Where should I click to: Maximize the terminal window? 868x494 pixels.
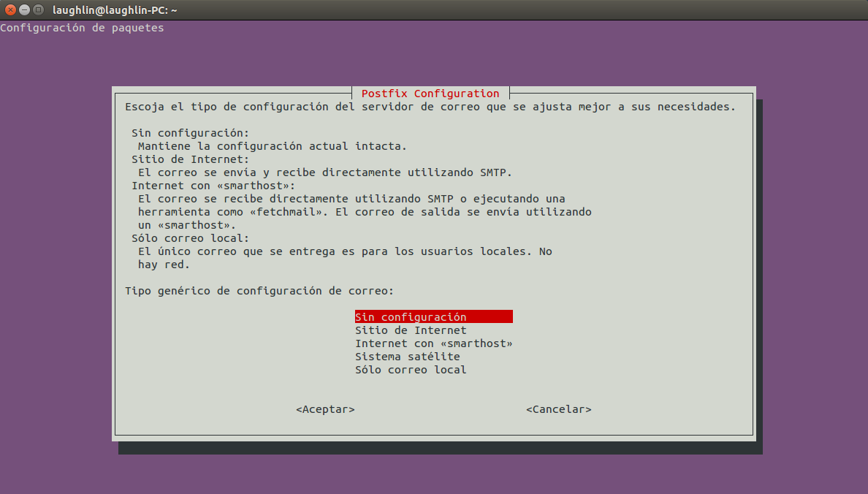[38, 9]
